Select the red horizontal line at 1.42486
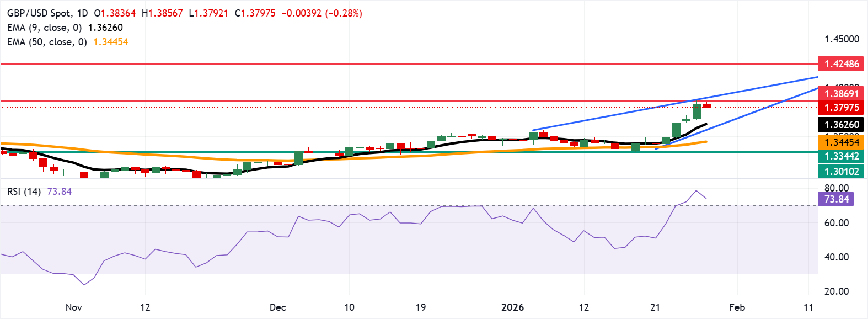This screenshot has width=868, height=319. pyautogui.click(x=386, y=64)
